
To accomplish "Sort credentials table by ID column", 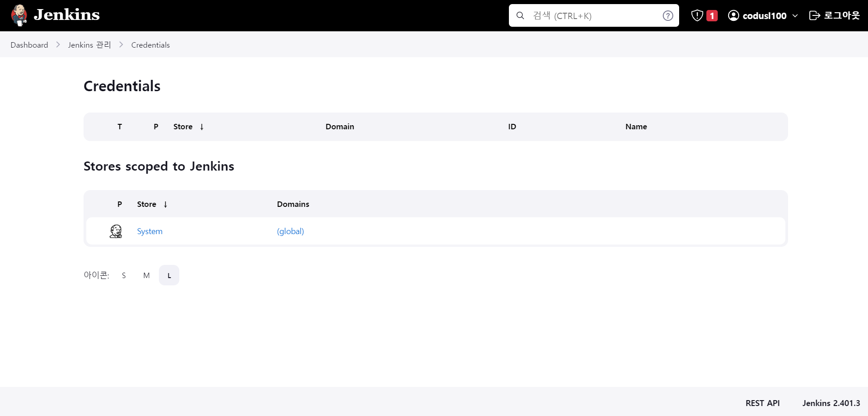I will tap(512, 127).
